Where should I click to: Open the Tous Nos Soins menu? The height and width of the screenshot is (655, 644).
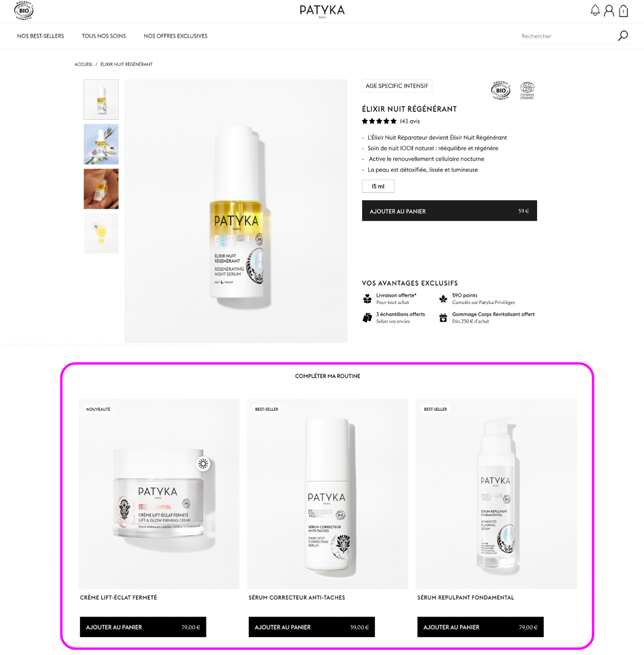pyautogui.click(x=104, y=36)
